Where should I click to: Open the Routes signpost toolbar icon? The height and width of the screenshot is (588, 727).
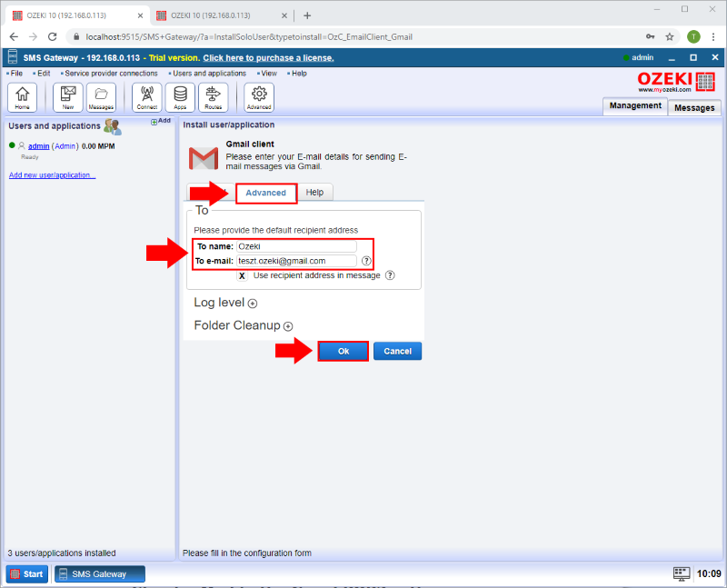214,97
